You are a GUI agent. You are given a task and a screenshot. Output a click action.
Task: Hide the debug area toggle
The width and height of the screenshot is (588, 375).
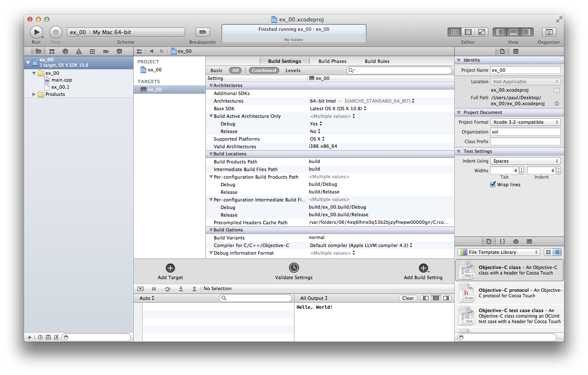click(140, 289)
